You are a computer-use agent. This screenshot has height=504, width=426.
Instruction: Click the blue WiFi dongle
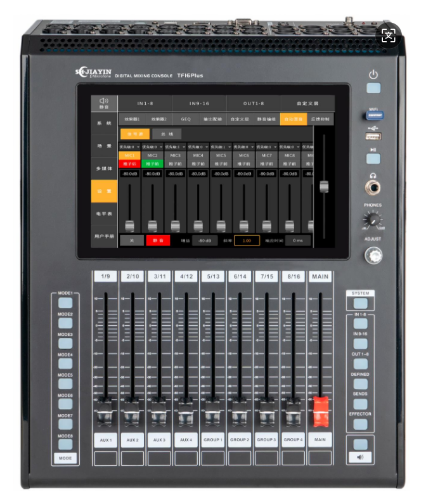[375, 115]
